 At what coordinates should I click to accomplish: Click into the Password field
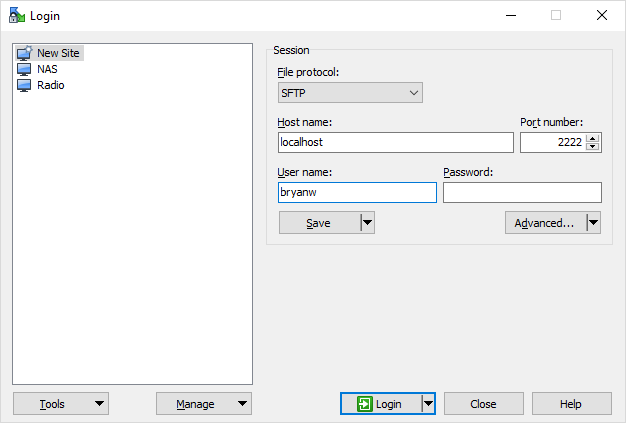tap(522, 193)
